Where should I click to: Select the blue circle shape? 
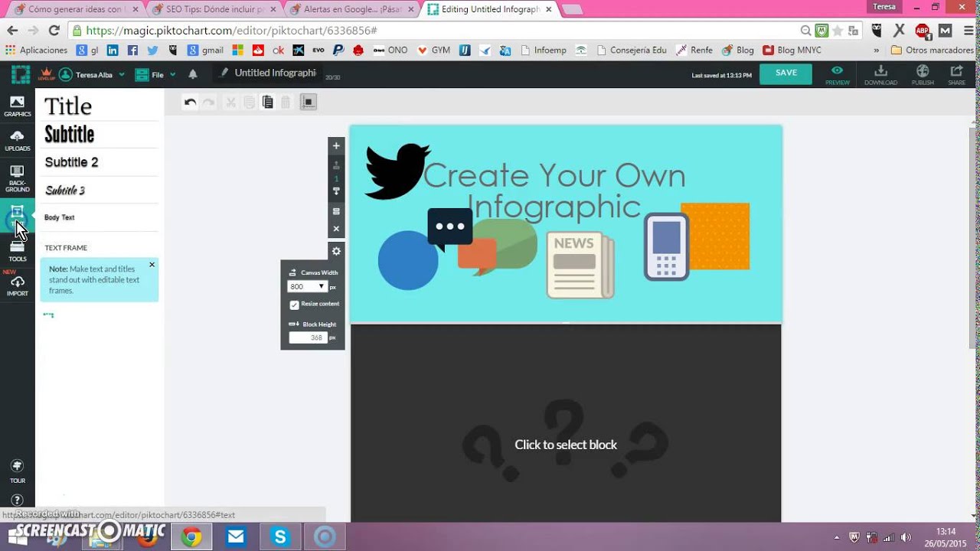point(408,260)
